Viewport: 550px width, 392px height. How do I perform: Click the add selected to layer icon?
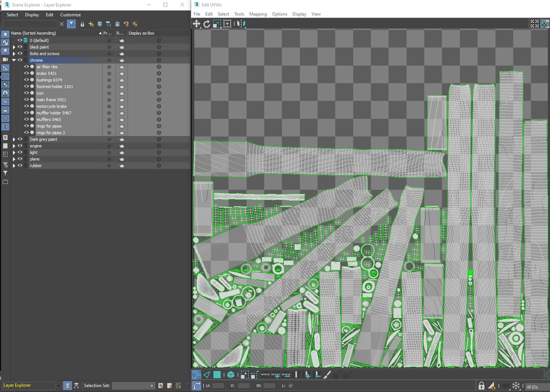click(100, 24)
